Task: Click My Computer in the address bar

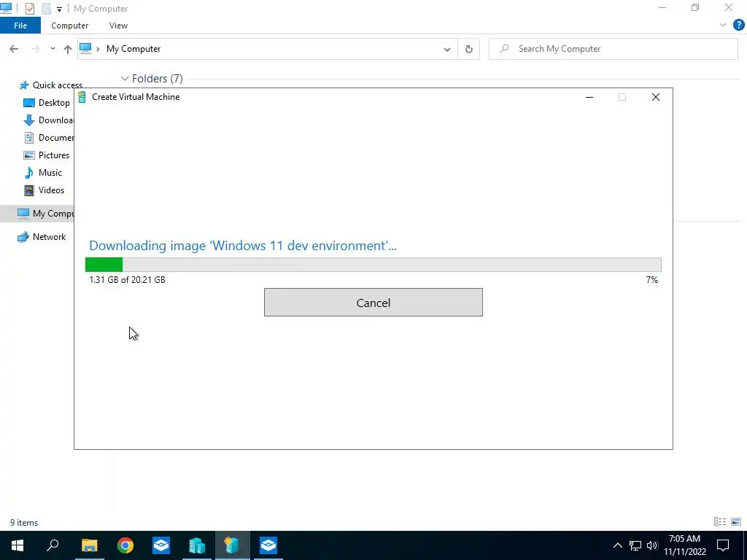Action: [x=133, y=49]
